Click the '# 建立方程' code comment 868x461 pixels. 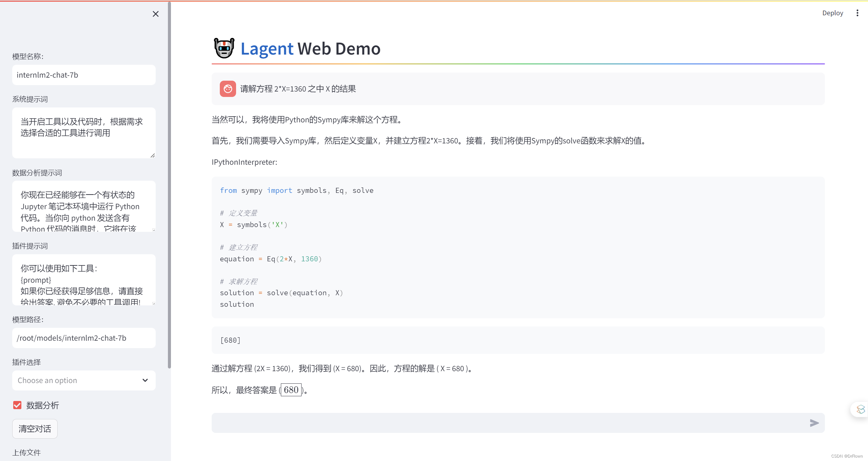(x=238, y=247)
